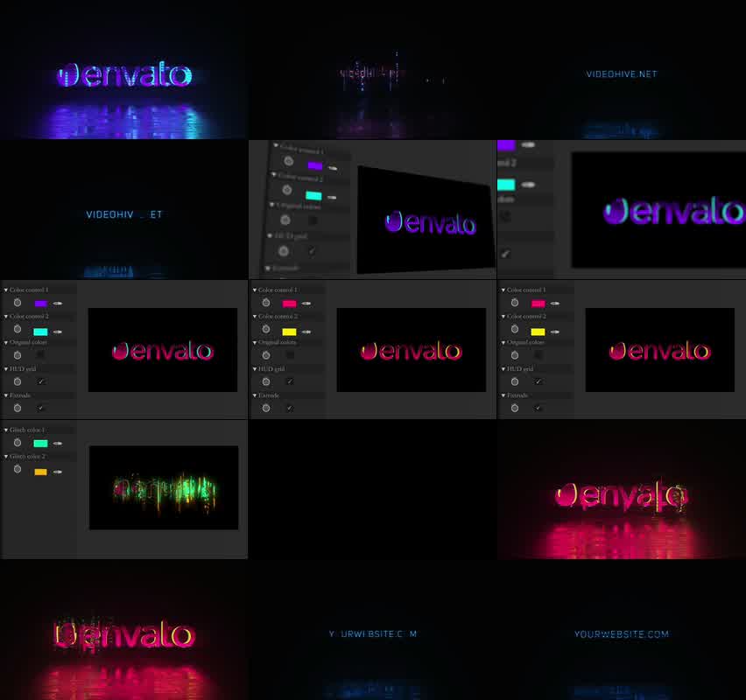This screenshot has width=746, height=700.
Task: Pick with the Glitch color 1 eyedropper
Action: 58,444
